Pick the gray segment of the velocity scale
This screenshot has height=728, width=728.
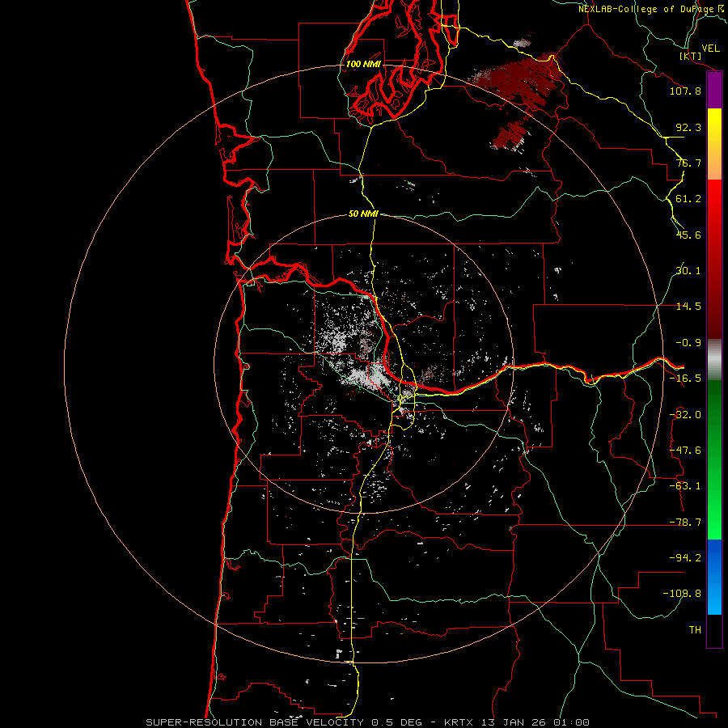(x=714, y=360)
